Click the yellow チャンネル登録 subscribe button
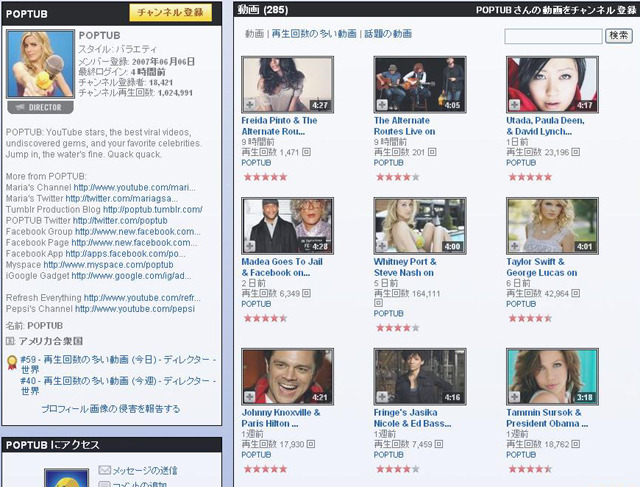 click(x=171, y=12)
